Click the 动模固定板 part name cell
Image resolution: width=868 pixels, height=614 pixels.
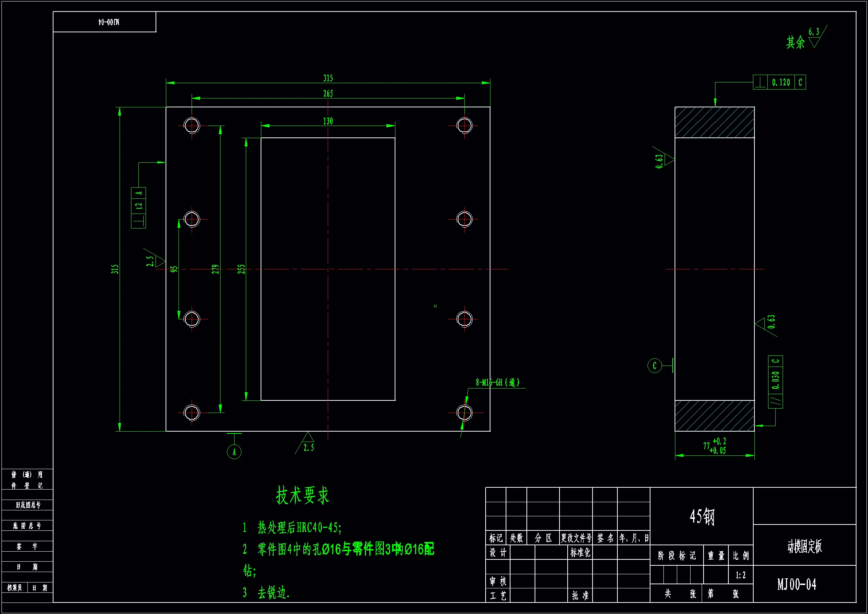coord(805,546)
